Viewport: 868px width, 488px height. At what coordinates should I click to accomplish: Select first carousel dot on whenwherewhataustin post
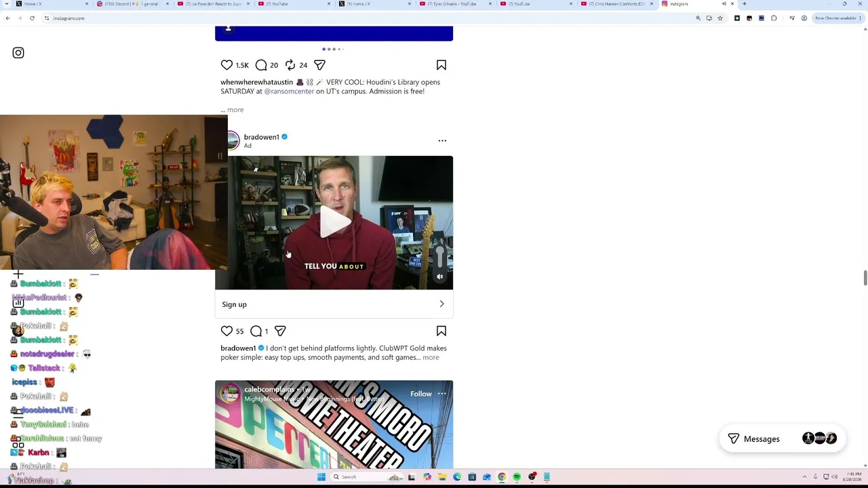[x=324, y=49]
